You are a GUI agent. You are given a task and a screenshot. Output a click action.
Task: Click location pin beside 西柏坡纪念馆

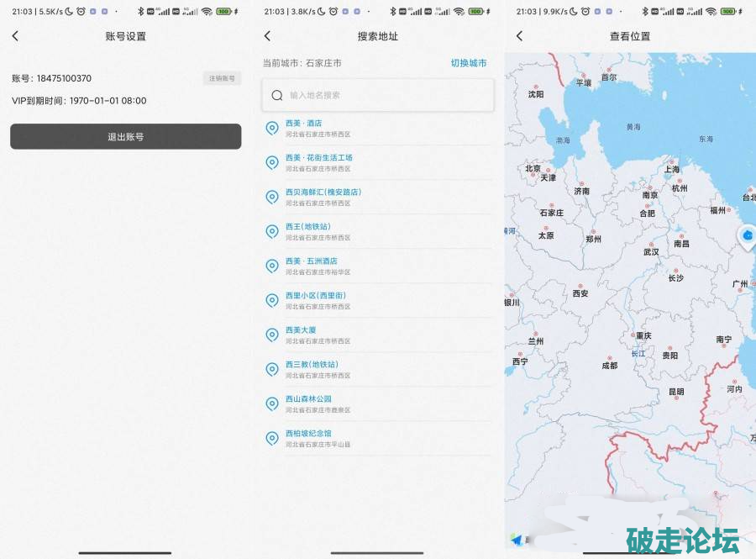[x=271, y=438]
